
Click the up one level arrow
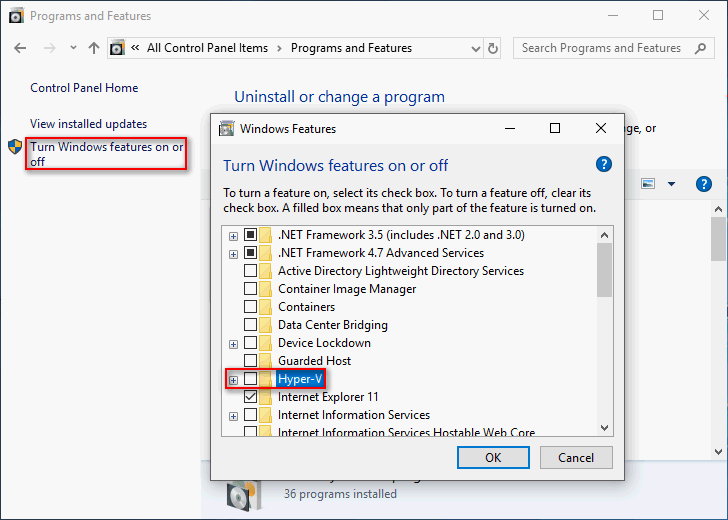[94, 48]
